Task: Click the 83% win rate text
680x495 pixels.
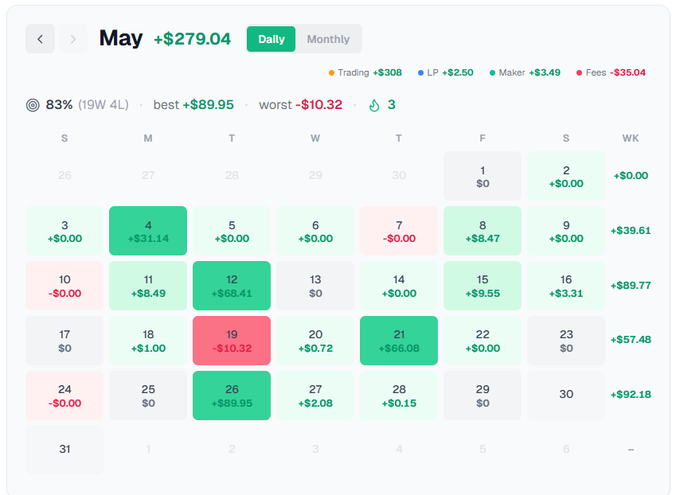Action: coord(59,105)
